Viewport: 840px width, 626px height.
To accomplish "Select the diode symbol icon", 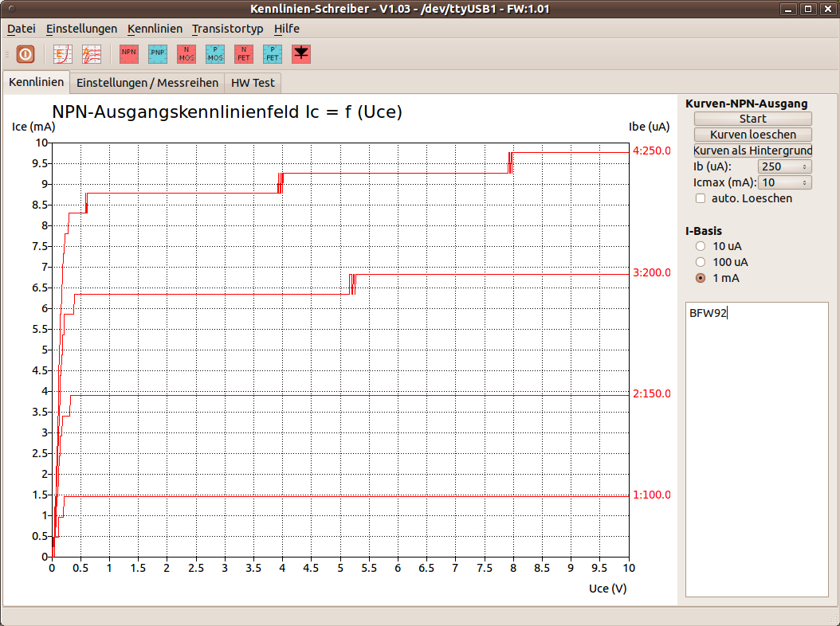I will point(301,54).
